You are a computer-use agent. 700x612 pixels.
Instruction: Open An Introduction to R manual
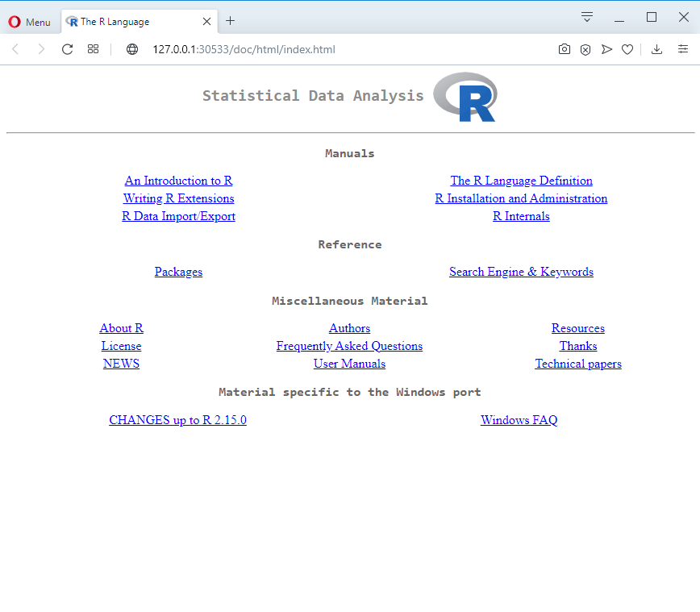178,181
